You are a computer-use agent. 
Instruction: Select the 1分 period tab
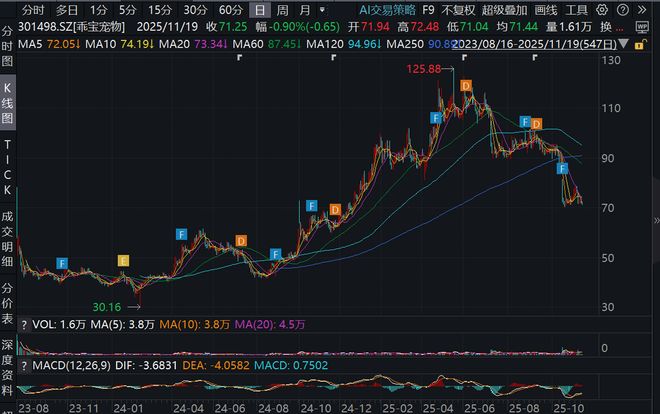click(x=99, y=10)
